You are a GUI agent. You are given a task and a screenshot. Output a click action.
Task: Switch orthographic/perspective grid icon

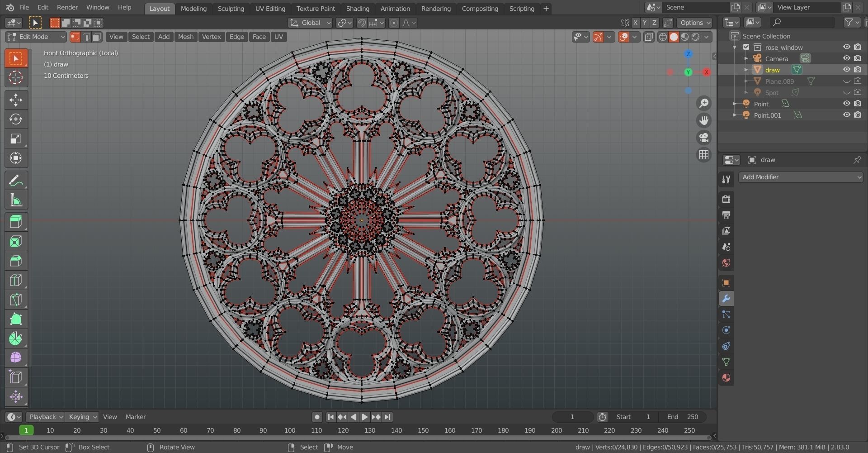tap(704, 155)
